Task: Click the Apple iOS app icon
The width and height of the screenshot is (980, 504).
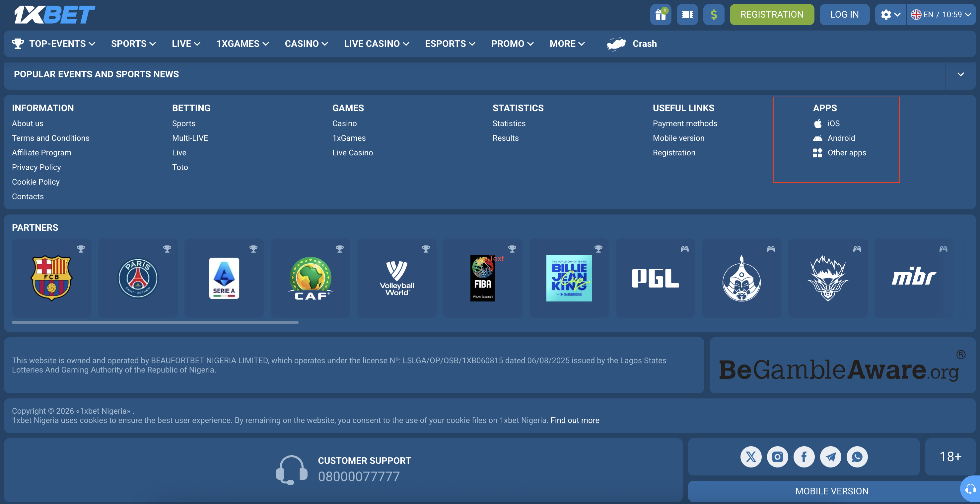Action: 817,124
